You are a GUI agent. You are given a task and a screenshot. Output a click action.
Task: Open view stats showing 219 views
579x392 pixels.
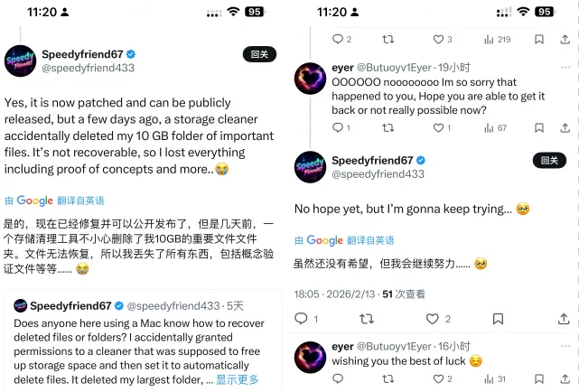498,40
